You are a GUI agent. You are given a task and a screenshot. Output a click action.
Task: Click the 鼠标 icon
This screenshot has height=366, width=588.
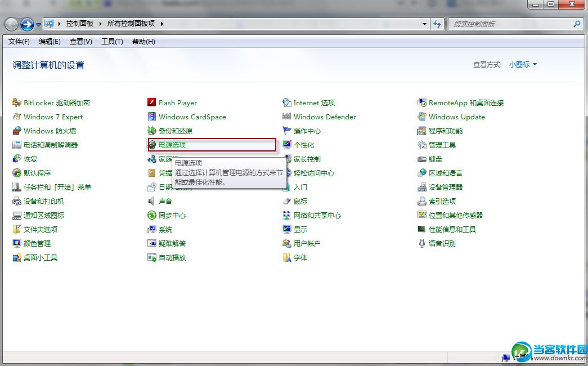pyautogui.click(x=286, y=201)
